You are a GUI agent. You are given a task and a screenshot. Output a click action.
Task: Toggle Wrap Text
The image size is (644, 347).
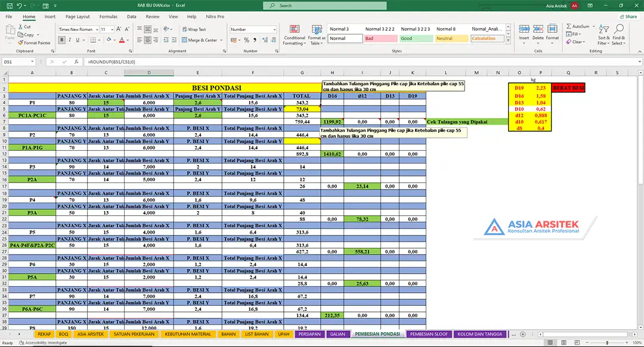(x=194, y=30)
